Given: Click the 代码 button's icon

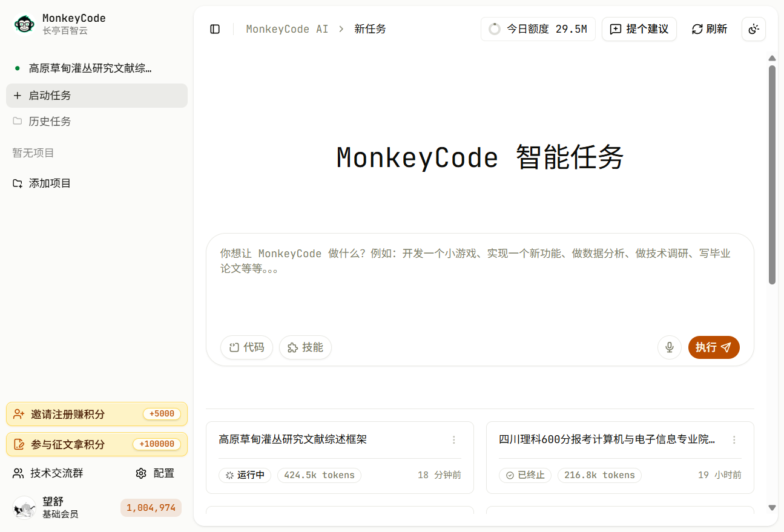Looking at the screenshot, I should tap(234, 347).
